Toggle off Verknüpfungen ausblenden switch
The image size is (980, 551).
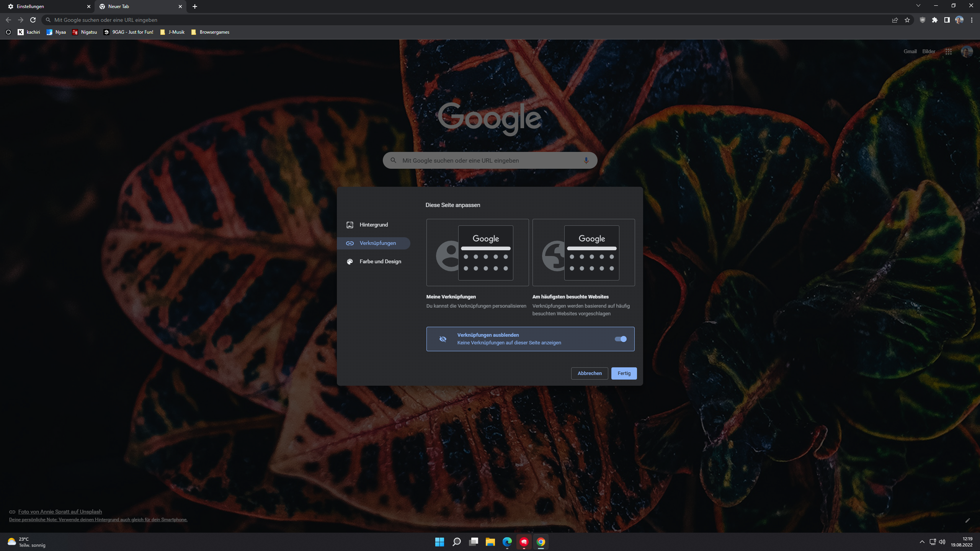coord(621,339)
